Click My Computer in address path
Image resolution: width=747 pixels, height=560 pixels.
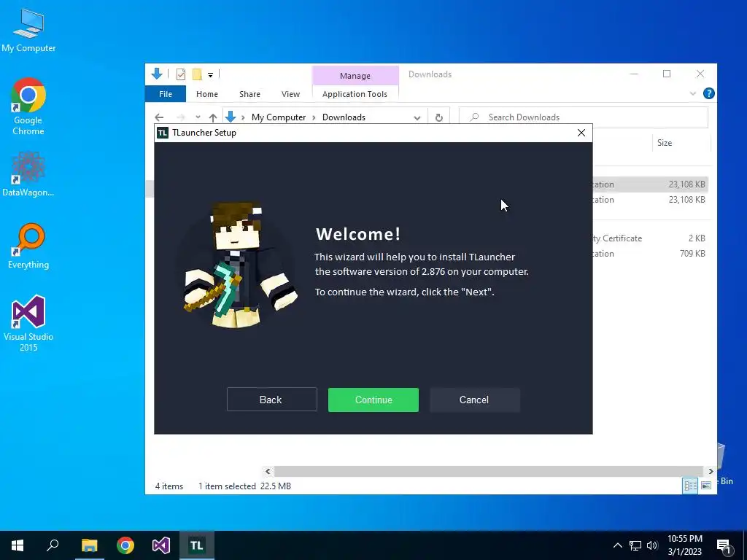(x=279, y=117)
